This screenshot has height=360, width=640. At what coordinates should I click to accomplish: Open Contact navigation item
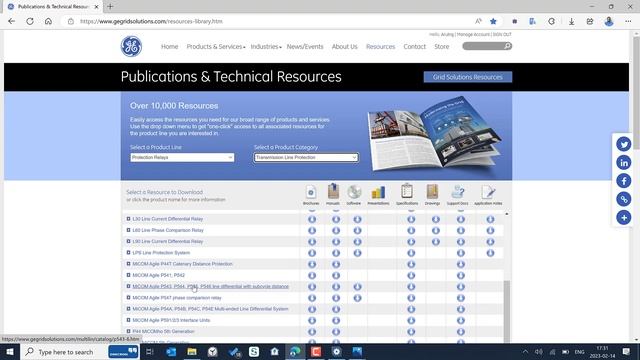(414, 47)
